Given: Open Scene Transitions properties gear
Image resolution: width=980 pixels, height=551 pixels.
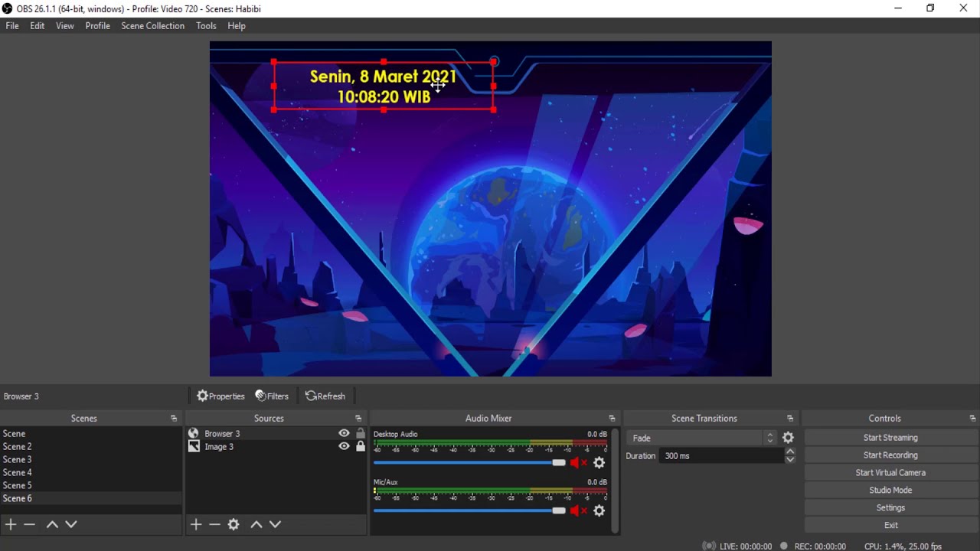Looking at the screenshot, I should (788, 438).
